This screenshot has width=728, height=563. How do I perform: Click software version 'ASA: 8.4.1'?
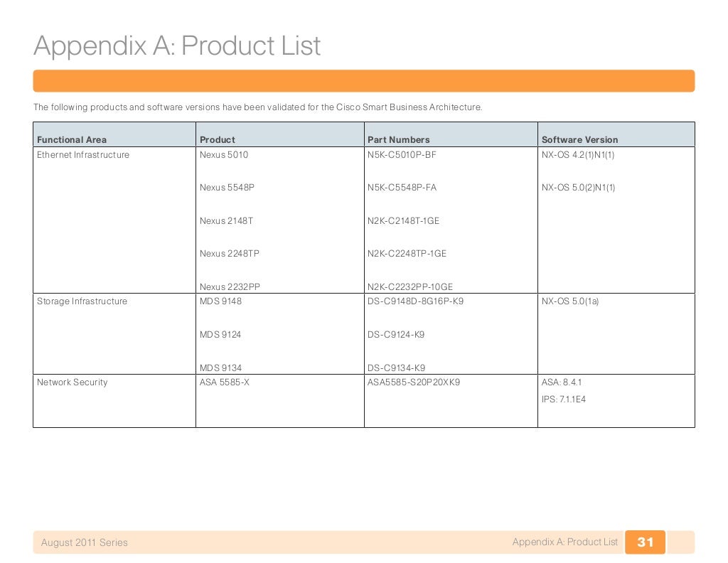[x=562, y=382]
